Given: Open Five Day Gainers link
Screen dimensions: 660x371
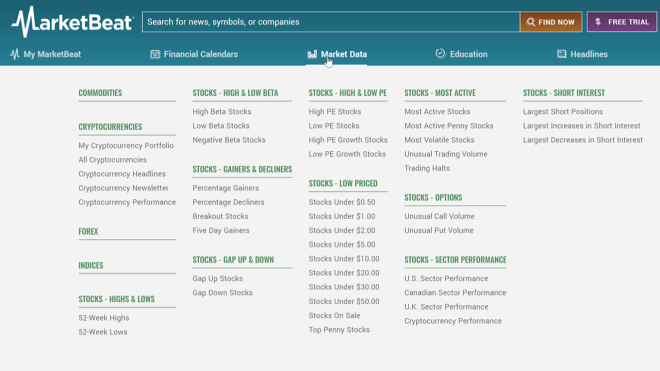Looking at the screenshot, I should coord(221,230).
